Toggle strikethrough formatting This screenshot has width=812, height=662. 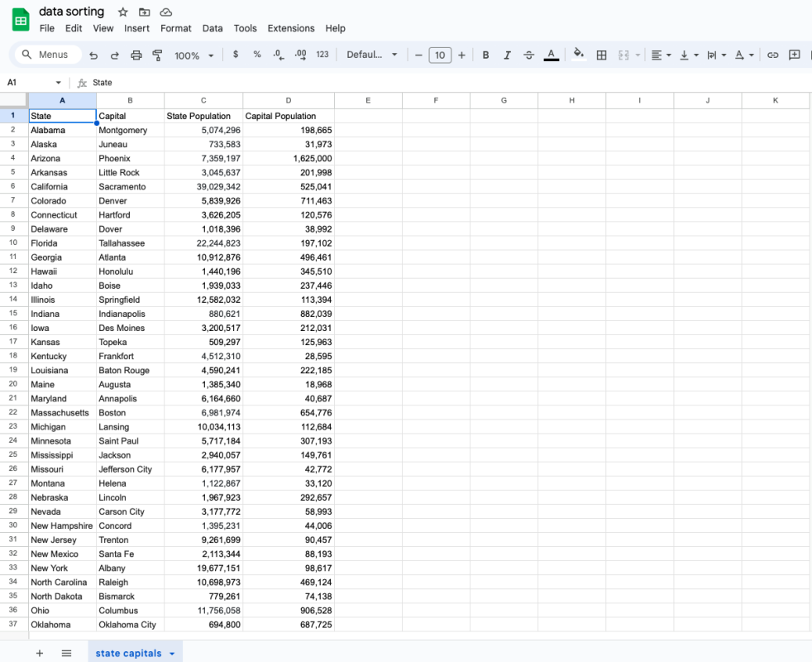tap(529, 55)
